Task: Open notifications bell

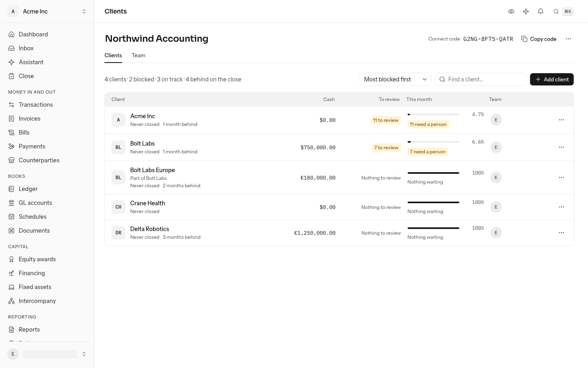Action: [x=541, y=11]
